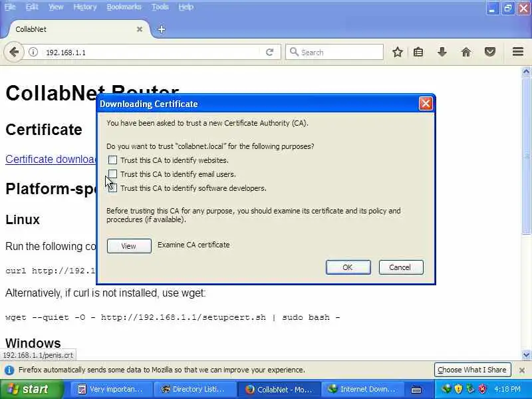Switch to CollabNet Mozilla taskbar item
Viewport: 532px width, 399px height.
(278, 389)
